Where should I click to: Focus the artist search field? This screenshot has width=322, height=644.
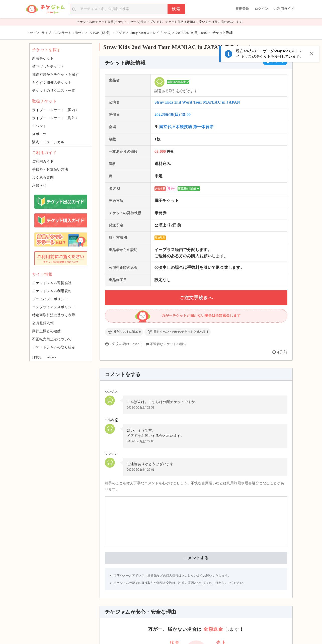[119, 9]
